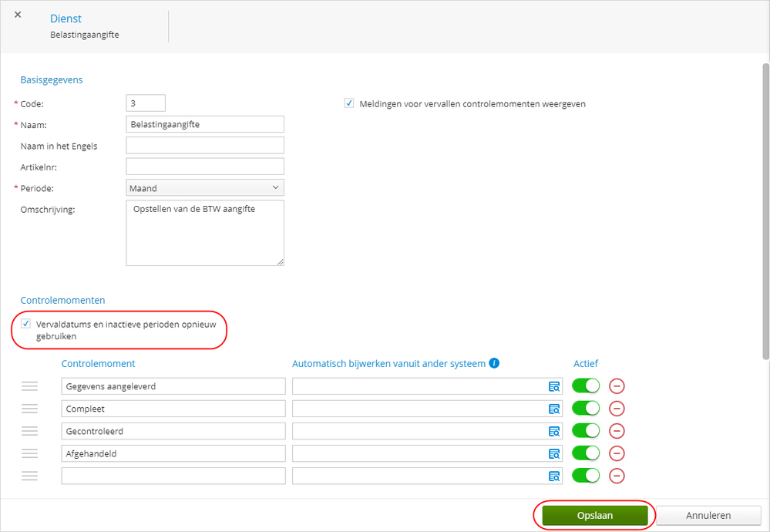Click the info icon beside Automatisch bijwerken
This screenshot has height=532, width=770.
495,363
